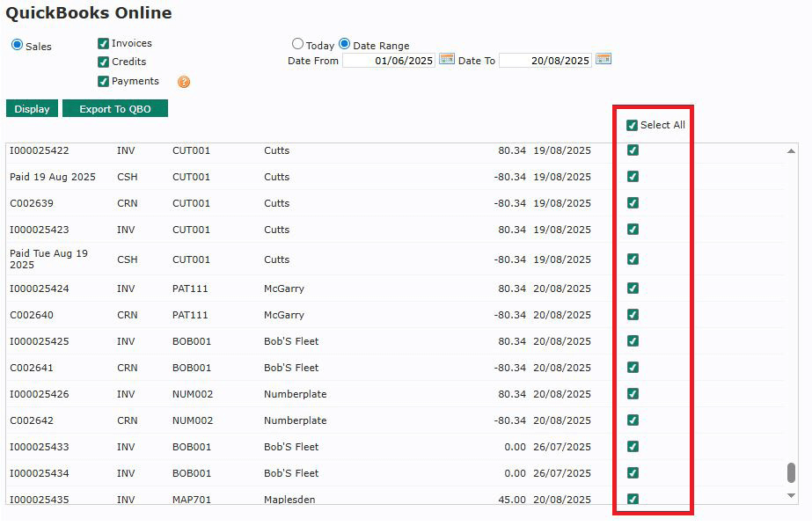This screenshot has width=812, height=526.
Task: Click the vertical scrollbar thumb
Action: (791, 472)
